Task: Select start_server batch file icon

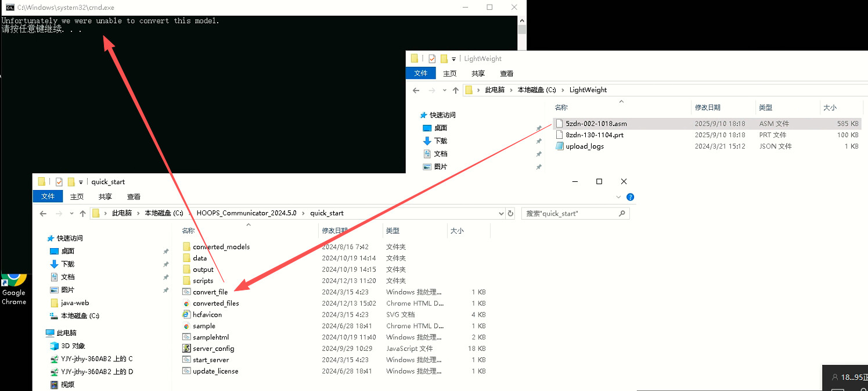Action: [x=186, y=360]
